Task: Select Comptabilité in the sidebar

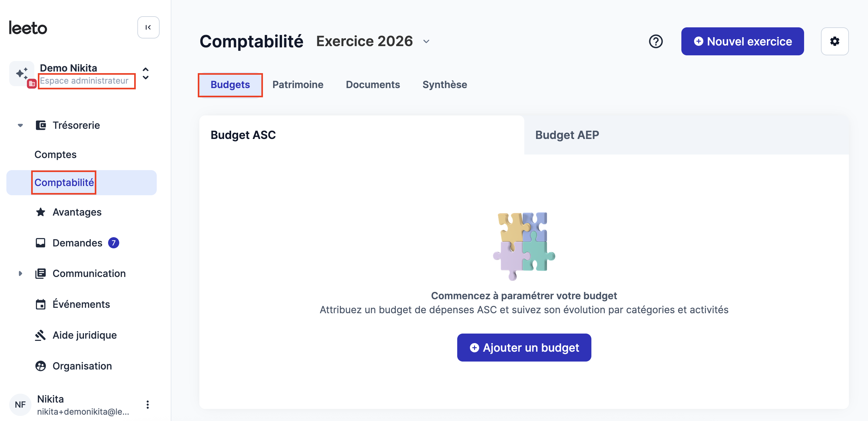Action: click(x=81, y=182)
